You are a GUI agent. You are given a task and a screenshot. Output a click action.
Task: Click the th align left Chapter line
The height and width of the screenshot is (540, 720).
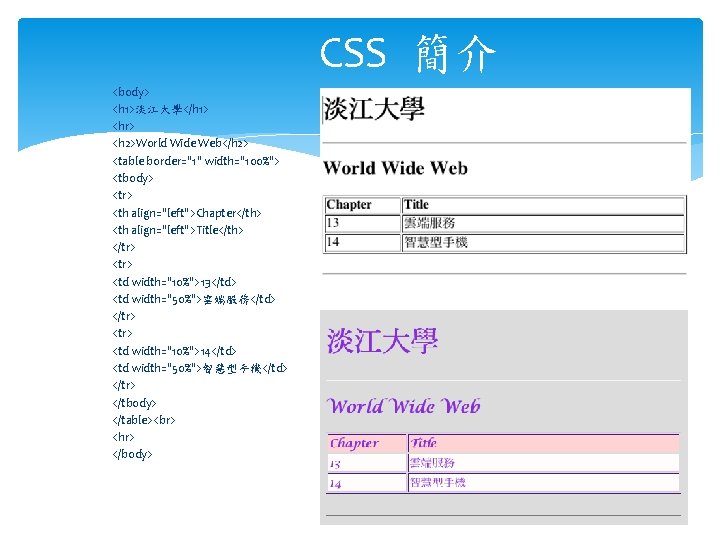pos(186,213)
